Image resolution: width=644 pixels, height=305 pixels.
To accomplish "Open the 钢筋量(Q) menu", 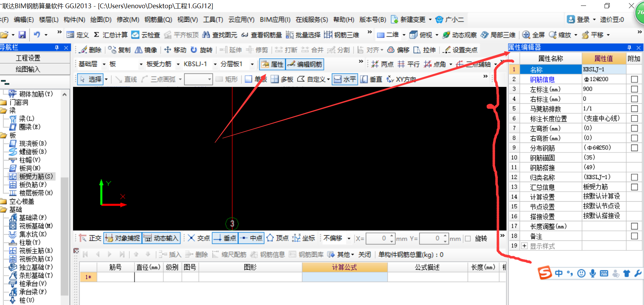I will point(158,20).
